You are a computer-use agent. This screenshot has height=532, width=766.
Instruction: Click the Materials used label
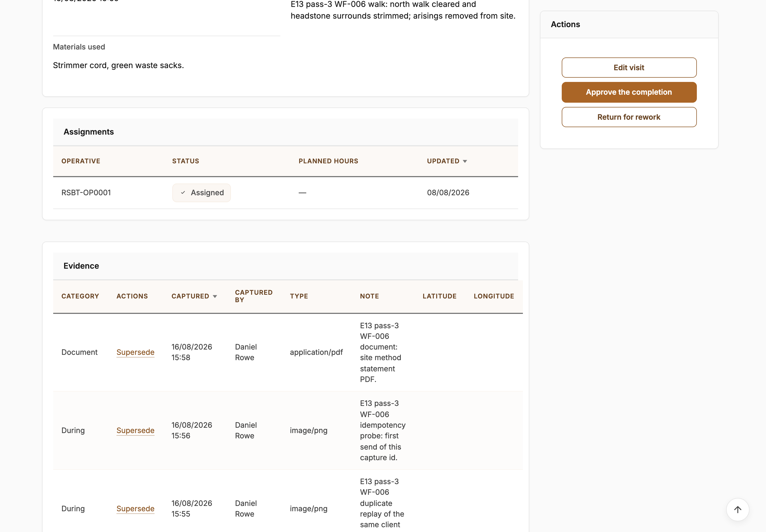[x=79, y=47]
